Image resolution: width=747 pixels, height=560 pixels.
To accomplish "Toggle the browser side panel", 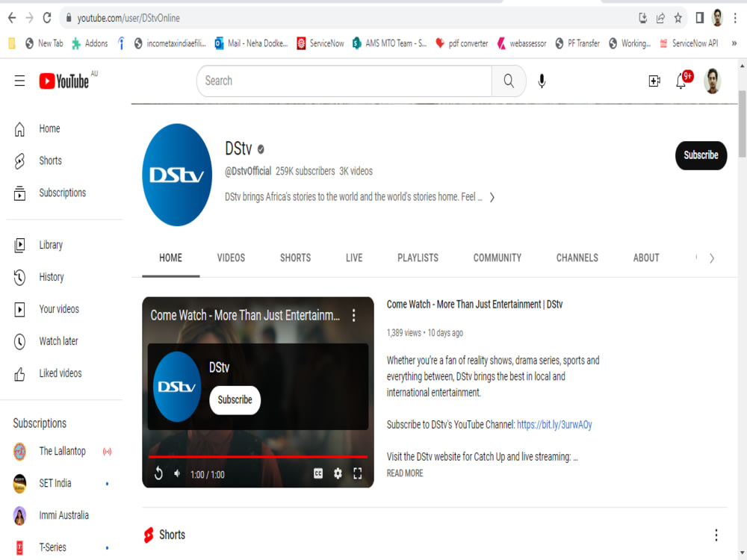I will [700, 18].
